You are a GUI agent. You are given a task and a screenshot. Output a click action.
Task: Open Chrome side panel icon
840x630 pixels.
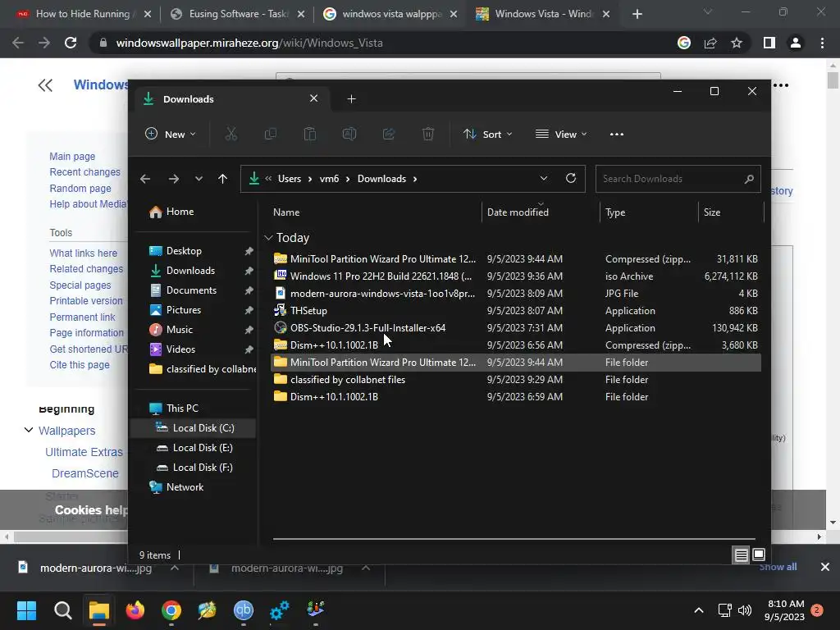pos(769,43)
